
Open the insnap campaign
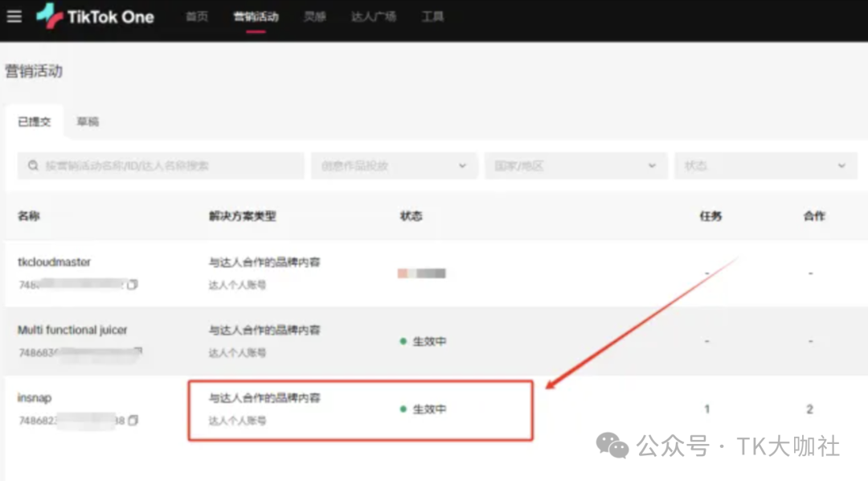click(35, 398)
